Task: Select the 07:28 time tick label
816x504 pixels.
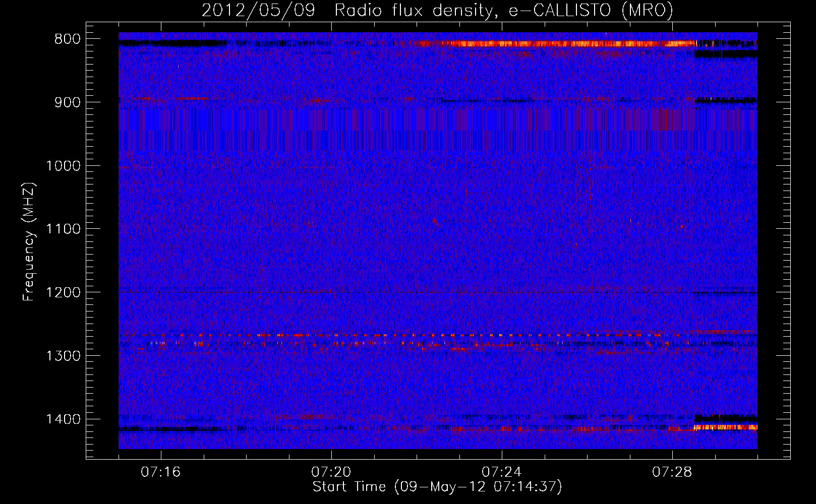Action: click(x=672, y=472)
